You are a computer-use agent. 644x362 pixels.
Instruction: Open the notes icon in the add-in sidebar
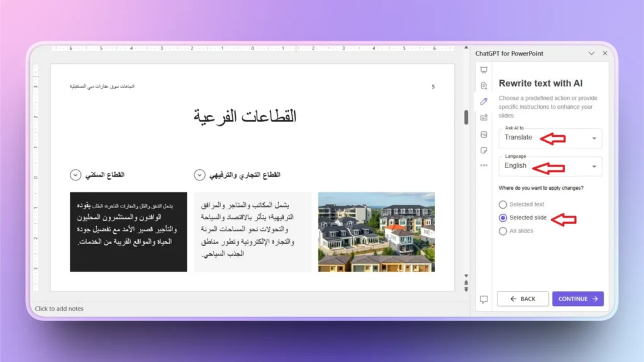(x=484, y=150)
